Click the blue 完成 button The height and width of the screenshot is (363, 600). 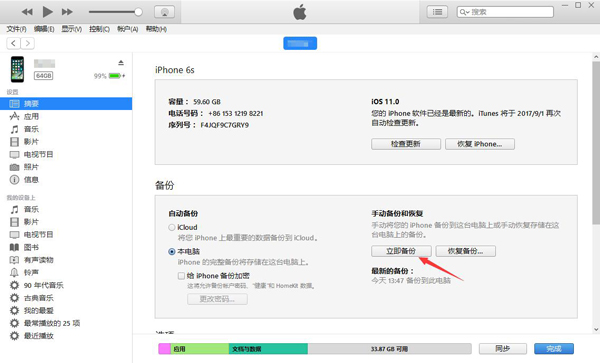[554, 348]
